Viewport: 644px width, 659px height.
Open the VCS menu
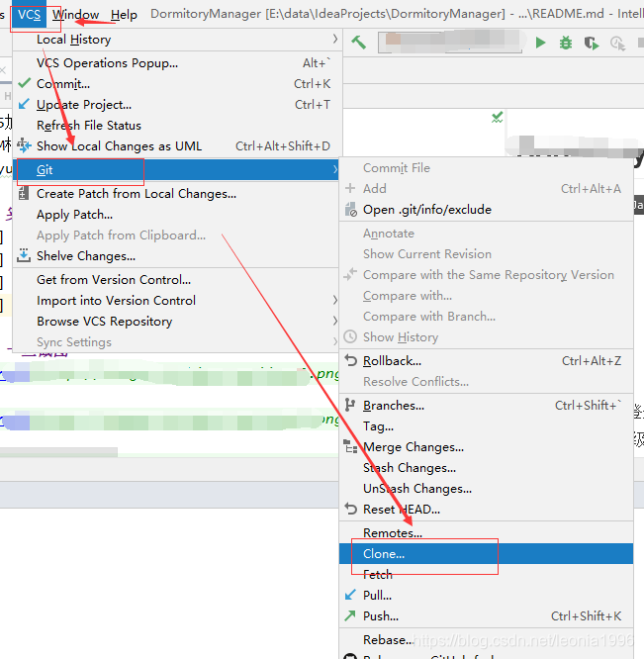click(x=29, y=15)
